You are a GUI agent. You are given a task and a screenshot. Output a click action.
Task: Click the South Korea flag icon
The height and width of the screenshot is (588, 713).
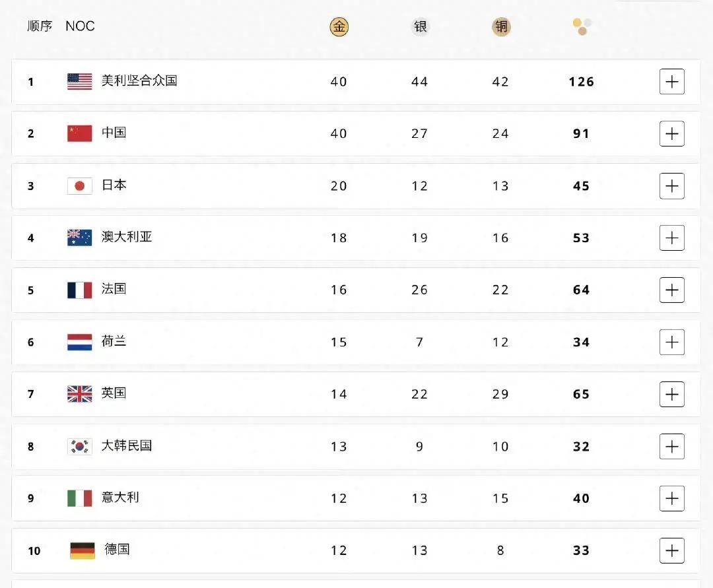pos(80,446)
